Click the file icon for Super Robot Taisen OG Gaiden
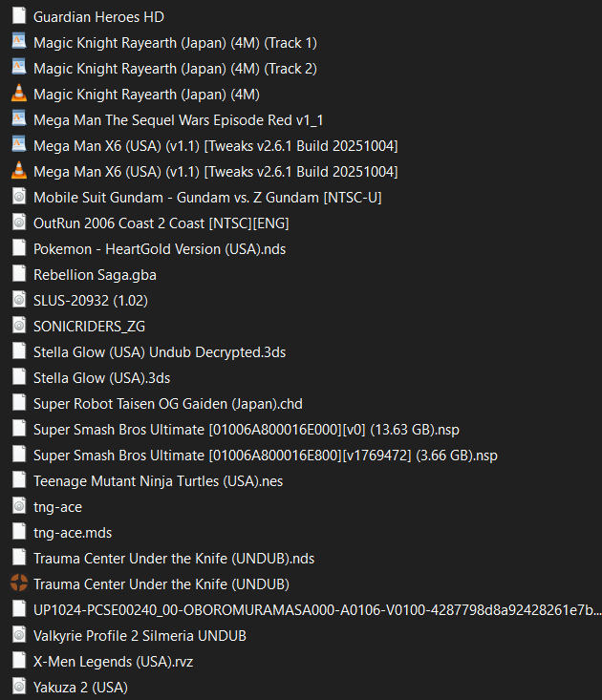 coord(19,403)
